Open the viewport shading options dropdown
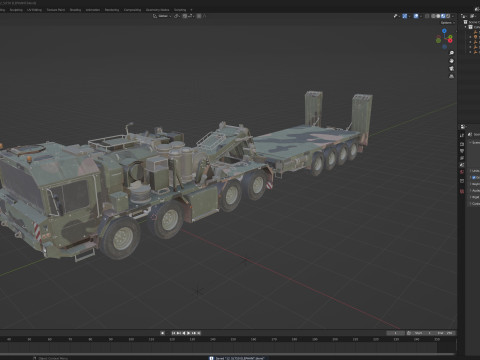This screenshot has height=360, width=480. point(453,16)
